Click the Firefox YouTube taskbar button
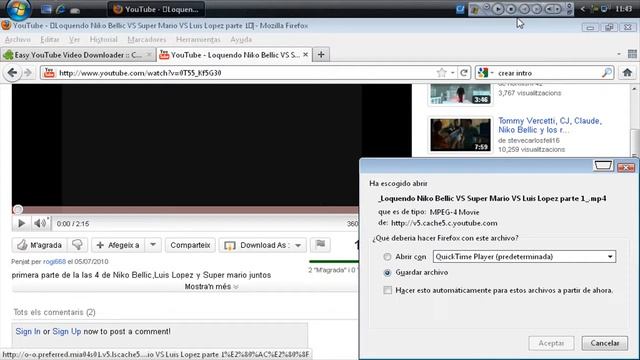Viewport: 640px width, 360px height. [156, 9]
